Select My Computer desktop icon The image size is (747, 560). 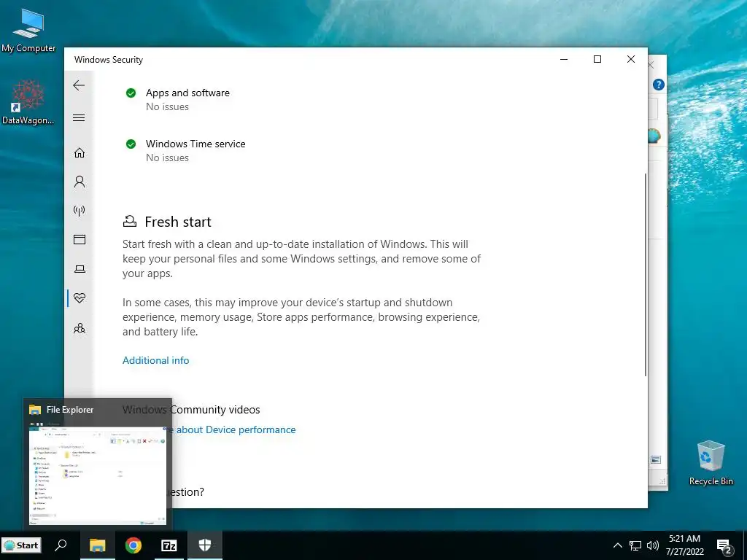click(x=28, y=30)
